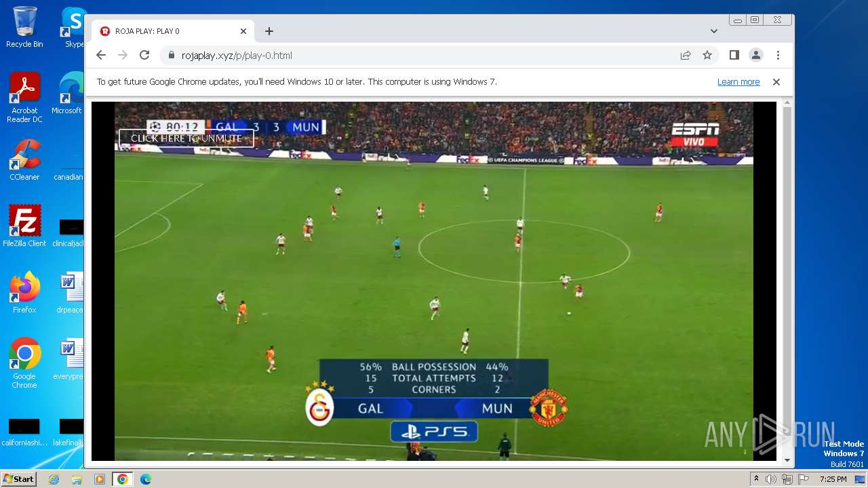Open the network tray icon
Screen dimensions: 868x488
point(787,479)
